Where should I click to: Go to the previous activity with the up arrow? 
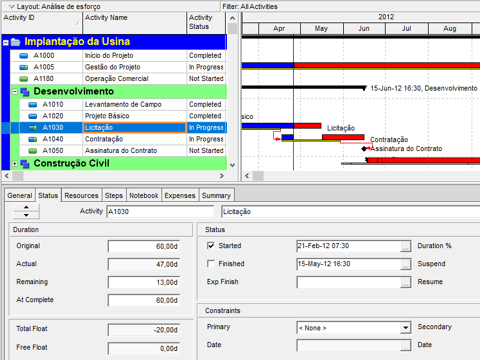(26, 208)
